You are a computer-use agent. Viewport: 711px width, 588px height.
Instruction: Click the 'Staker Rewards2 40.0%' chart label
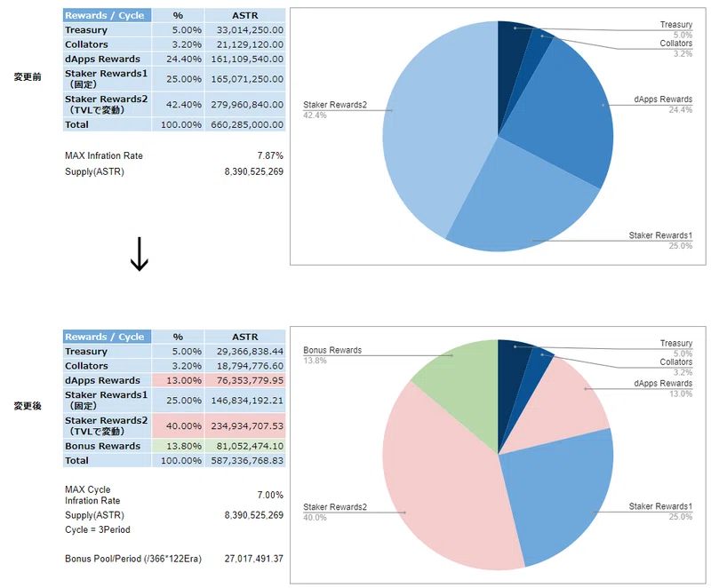335,513
